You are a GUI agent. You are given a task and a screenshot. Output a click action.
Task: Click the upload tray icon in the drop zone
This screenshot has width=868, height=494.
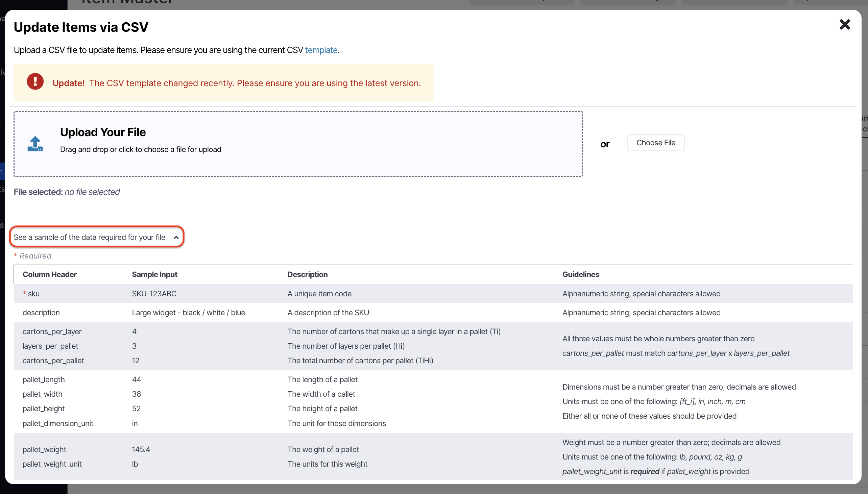point(35,144)
